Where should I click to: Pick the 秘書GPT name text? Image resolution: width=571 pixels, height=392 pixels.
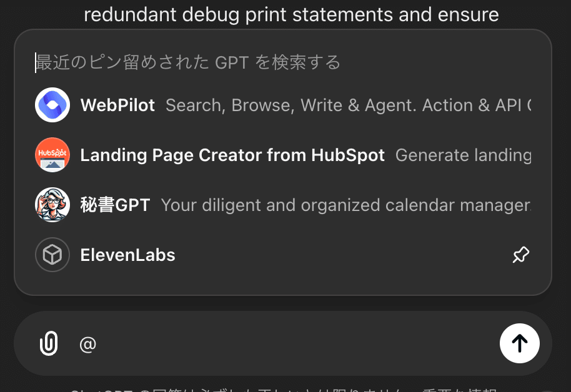115,205
